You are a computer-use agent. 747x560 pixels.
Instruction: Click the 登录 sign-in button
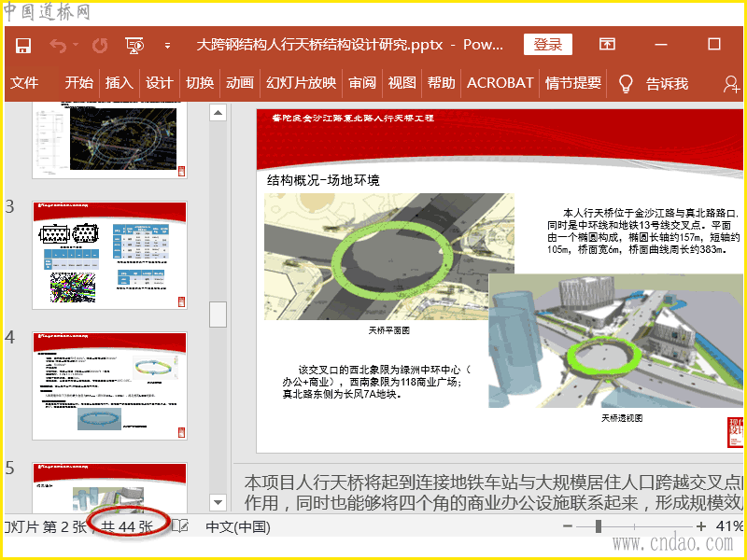tap(548, 45)
